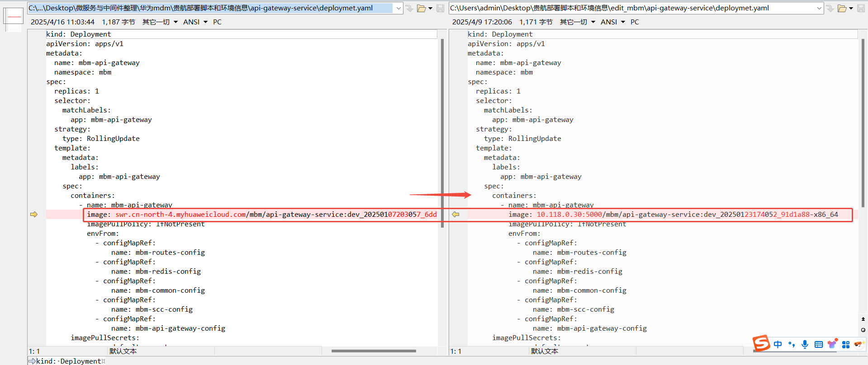The image size is (868, 365).
Task: Expand the left file path dropdown
Action: pyautogui.click(x=398, y=8)
